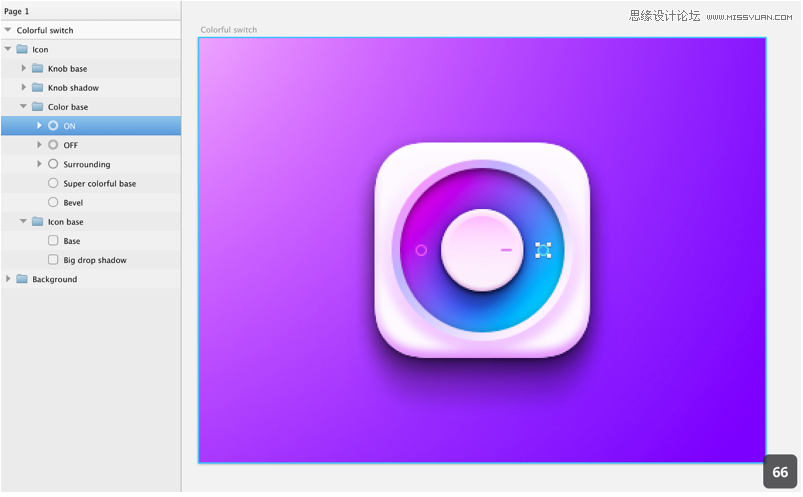This screenshot has width=803, height=497.
Task: Select the Knob base layer label
Action: (68, 69)
